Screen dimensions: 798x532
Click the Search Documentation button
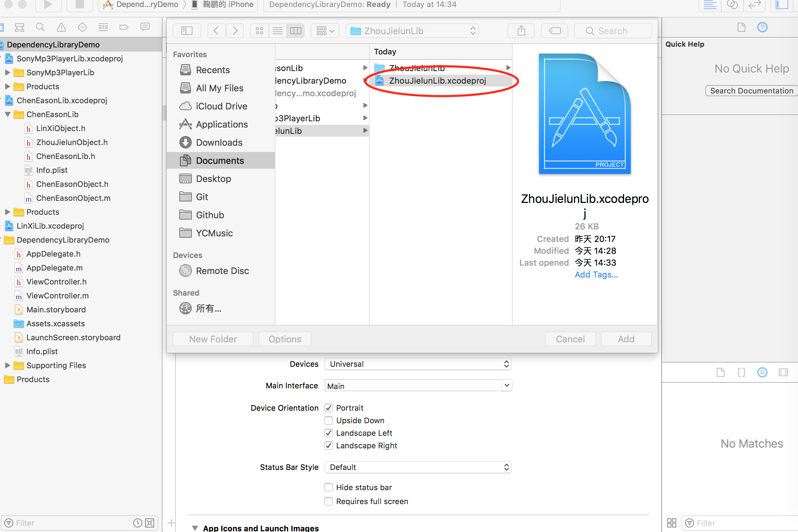click(752, 91)
